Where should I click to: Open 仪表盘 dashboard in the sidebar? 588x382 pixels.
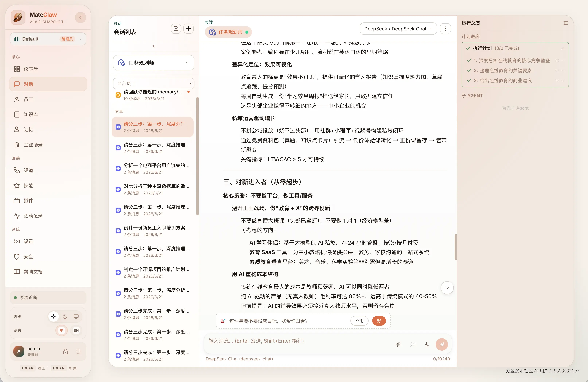[48, 69]
